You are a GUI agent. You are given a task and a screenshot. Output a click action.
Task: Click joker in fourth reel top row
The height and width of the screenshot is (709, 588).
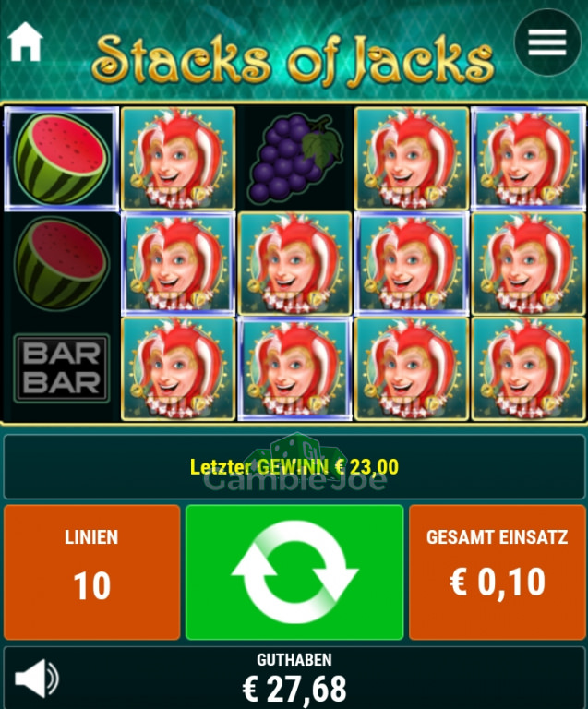[412, 159]
